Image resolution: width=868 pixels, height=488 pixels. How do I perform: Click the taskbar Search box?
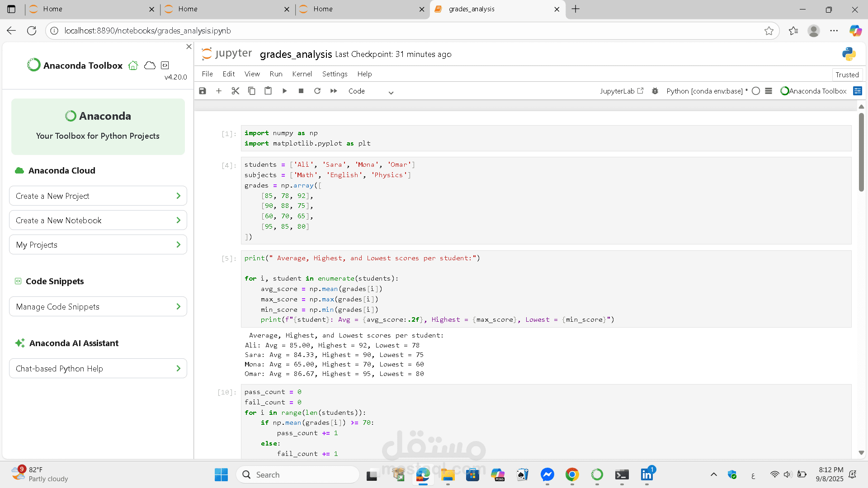(x=297, y=475)
